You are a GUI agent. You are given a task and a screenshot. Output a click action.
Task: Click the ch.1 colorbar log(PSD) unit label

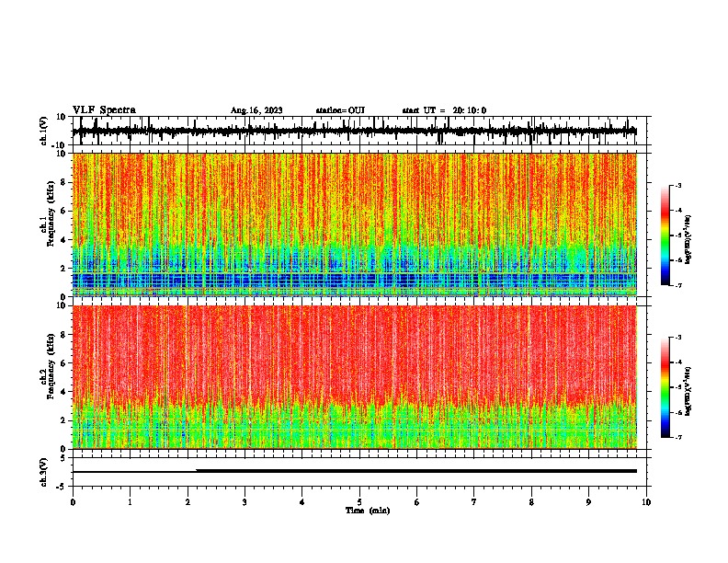(x=688, y=239)
